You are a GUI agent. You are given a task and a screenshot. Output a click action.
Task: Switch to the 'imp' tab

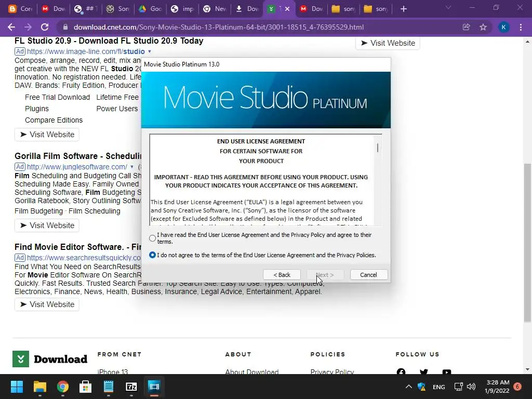(x=182, y=9)
